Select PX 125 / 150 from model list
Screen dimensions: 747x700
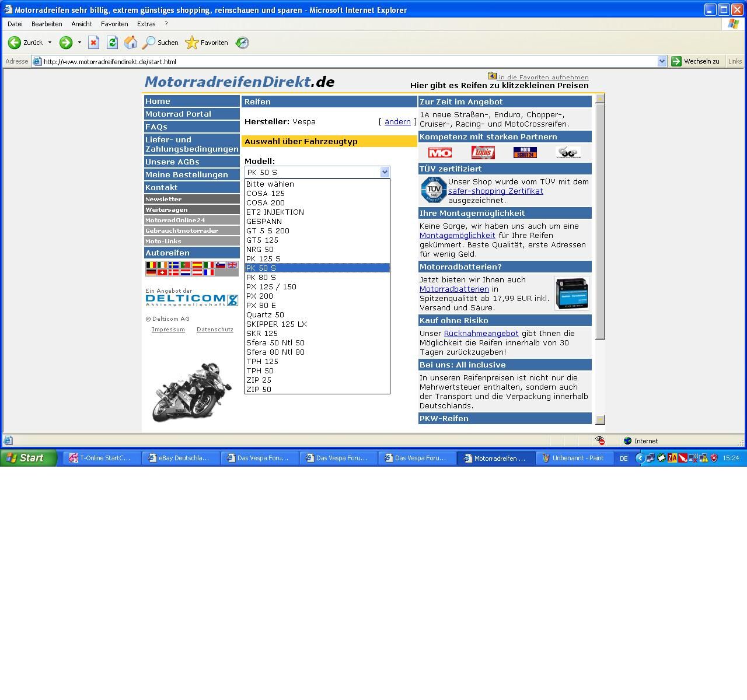point(271,286)
